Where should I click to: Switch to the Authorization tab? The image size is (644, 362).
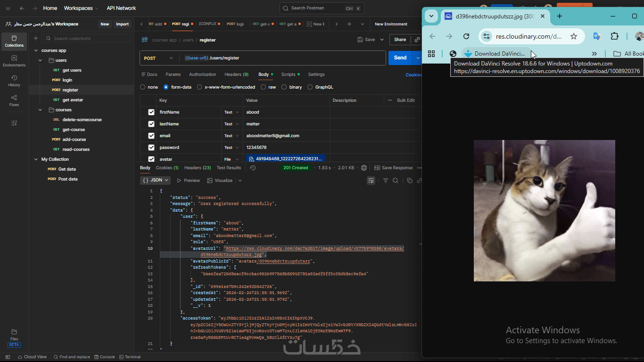click(x=202, y=74)
